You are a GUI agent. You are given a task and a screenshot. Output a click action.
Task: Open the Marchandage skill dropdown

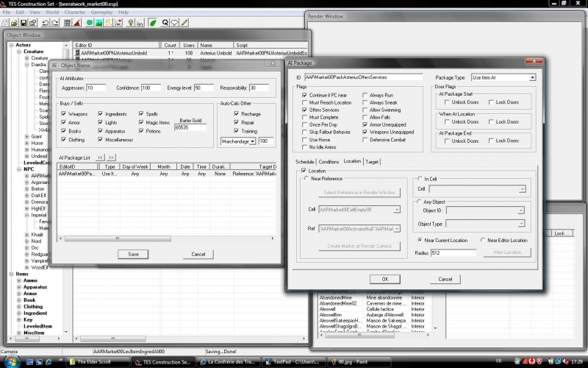(253, 141)
